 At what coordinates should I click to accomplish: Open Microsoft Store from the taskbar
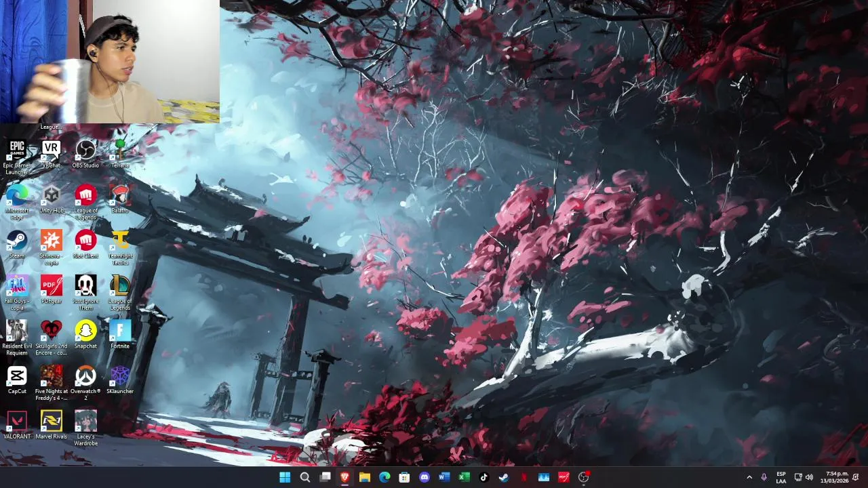click(x=404, y=477)
